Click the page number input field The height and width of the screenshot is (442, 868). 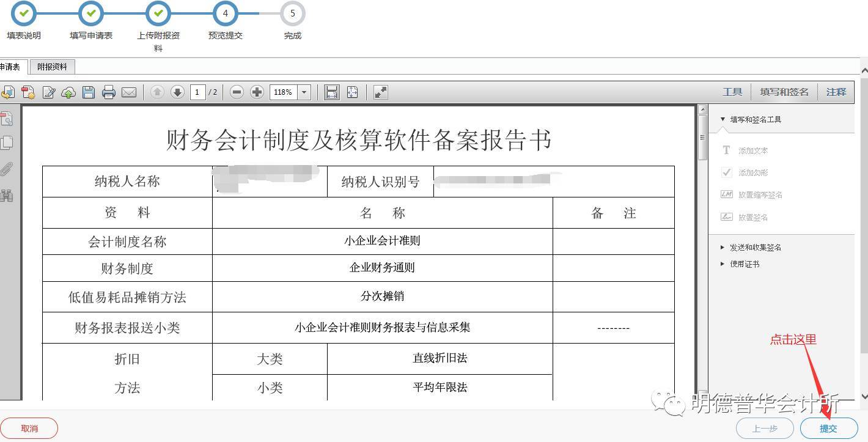click(x=197, y=92)
